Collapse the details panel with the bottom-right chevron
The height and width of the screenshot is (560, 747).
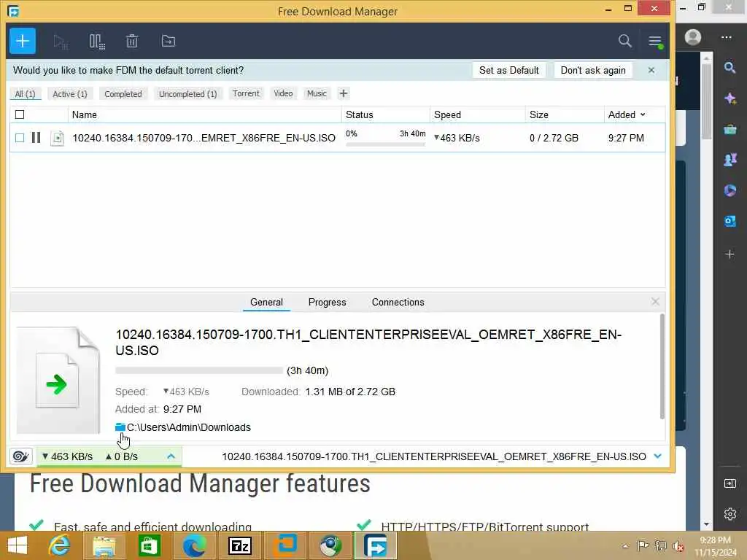(658, 456)
